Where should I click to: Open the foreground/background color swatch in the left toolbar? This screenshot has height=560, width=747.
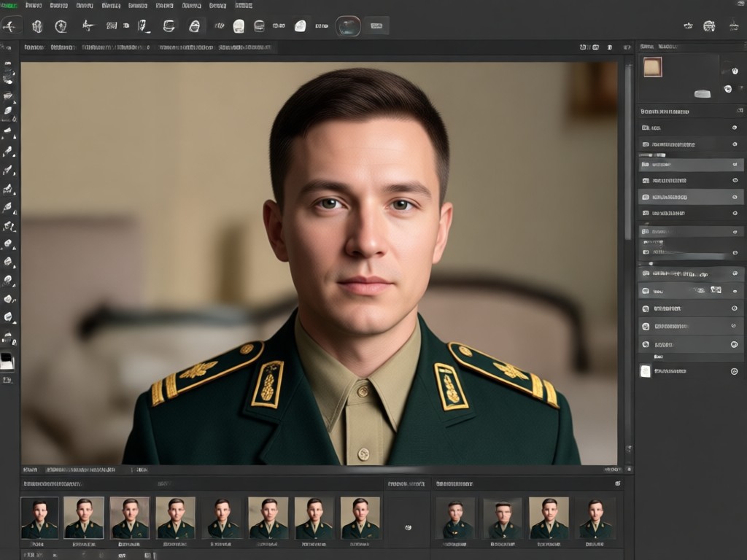click(7, 361)
